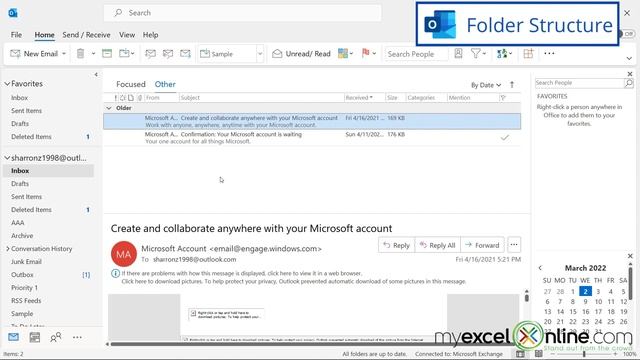
Task: Switch to Calendar view in the navigation bar
Action: [35, 337]
